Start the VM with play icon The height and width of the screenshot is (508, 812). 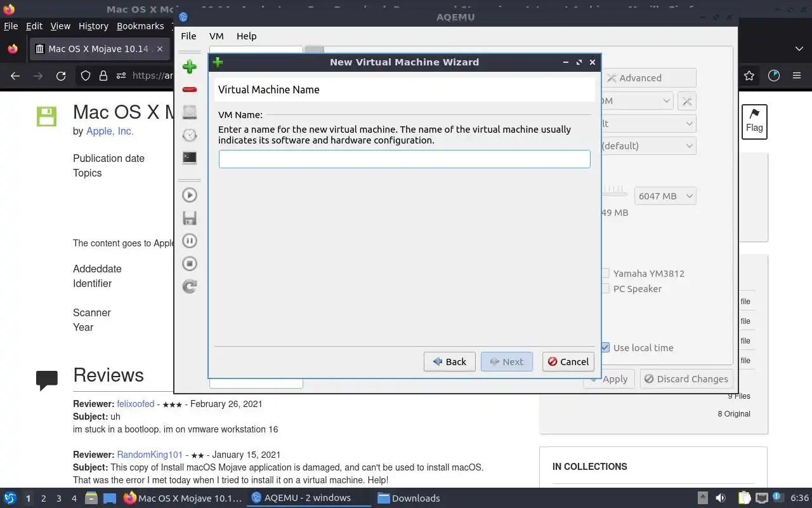189,195
